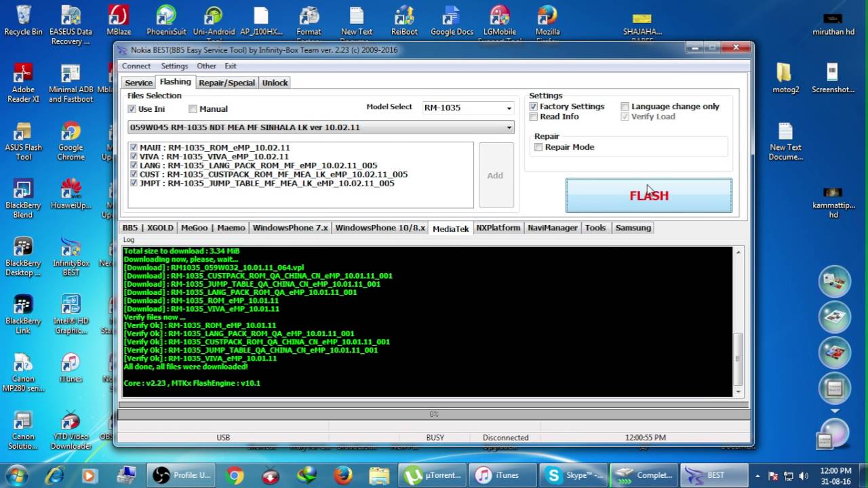Viewport: 868px width, 488px height.
Task: Open Canon MP280 series desktop icon
Action: tap(23, 372)
